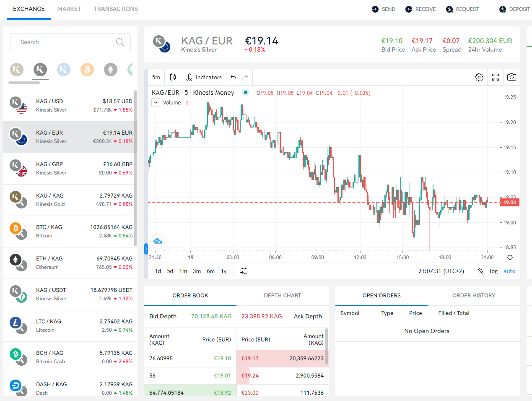Switch to the Transactions tab

pyautogui.click(x=116, y=9)
